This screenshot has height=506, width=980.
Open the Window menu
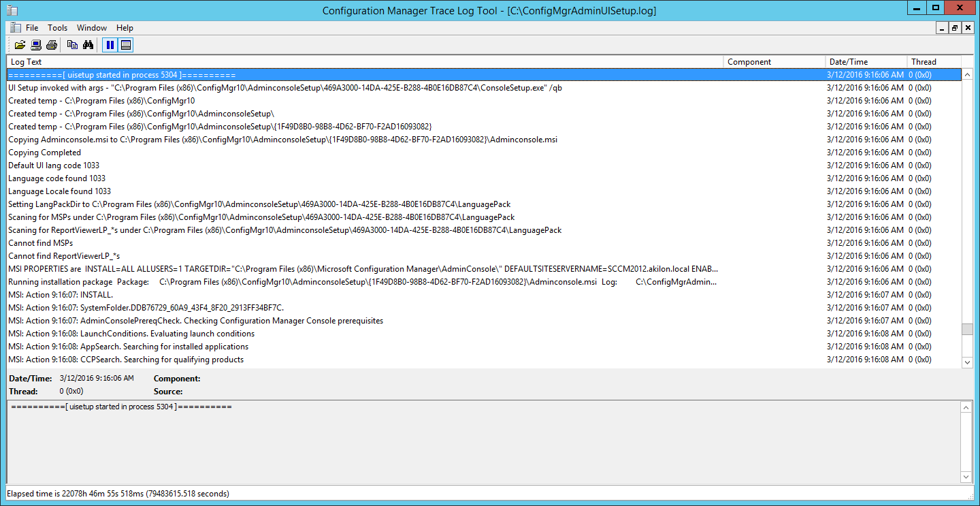(x=92, y=28)
